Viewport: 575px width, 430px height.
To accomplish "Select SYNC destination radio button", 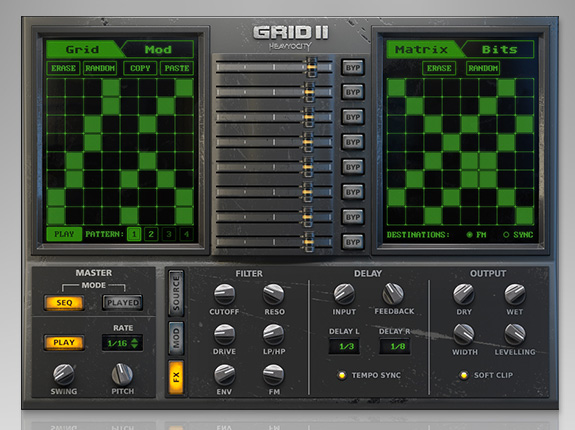I will tap(506, 235).
